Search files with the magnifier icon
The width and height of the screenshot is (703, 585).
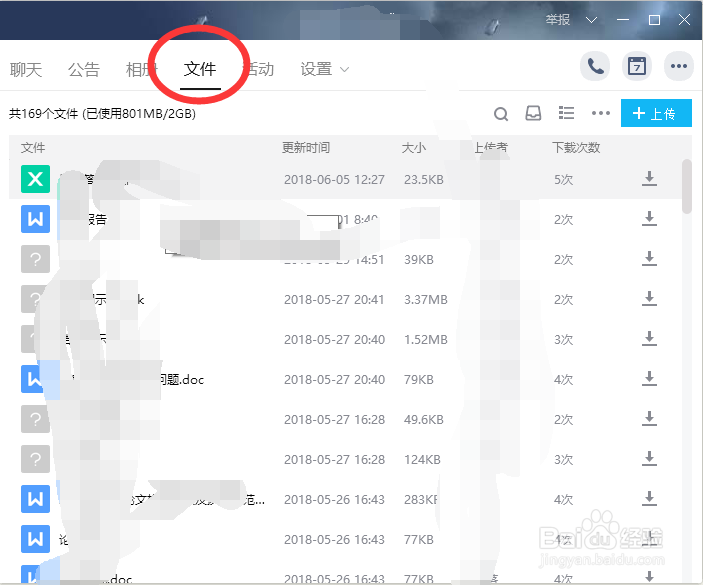tap(501, 114)
